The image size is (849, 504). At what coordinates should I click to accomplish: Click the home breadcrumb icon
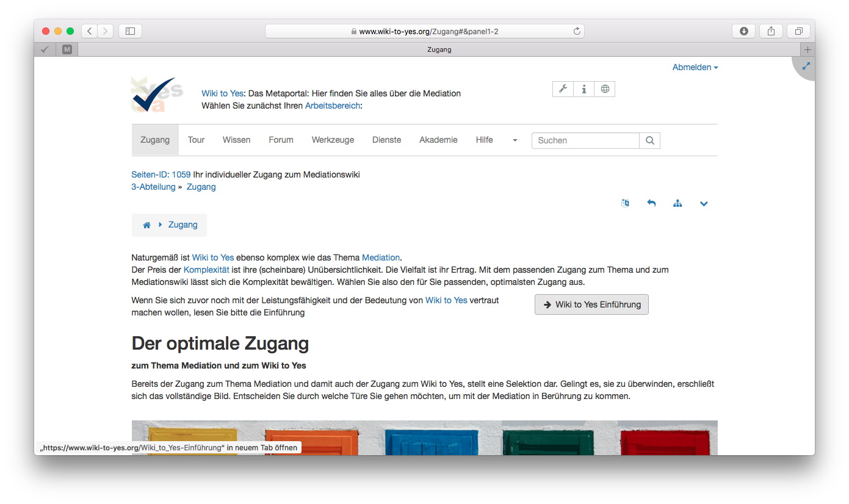[x=146, y=225]
